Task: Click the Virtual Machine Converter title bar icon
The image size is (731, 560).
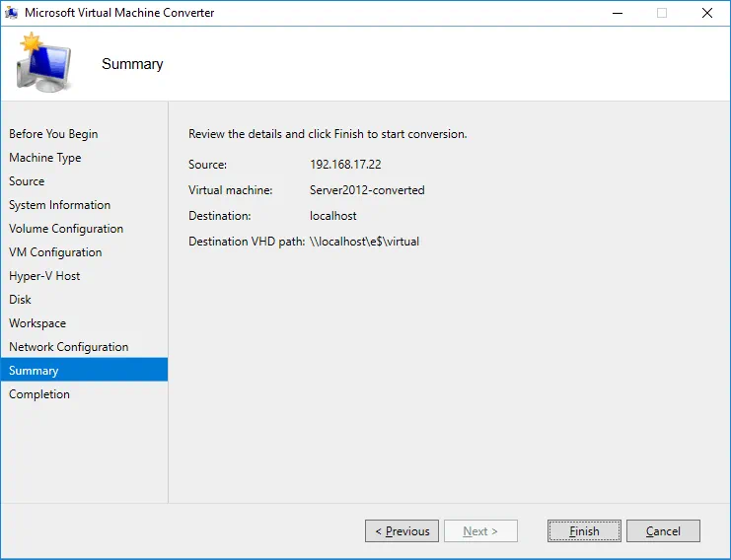Action: (13, 13)
